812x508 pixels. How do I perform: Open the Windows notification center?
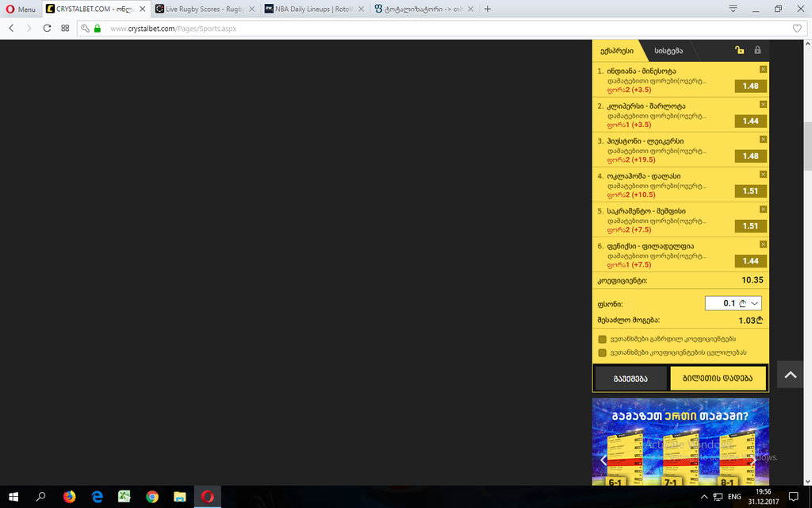[793, 497]
